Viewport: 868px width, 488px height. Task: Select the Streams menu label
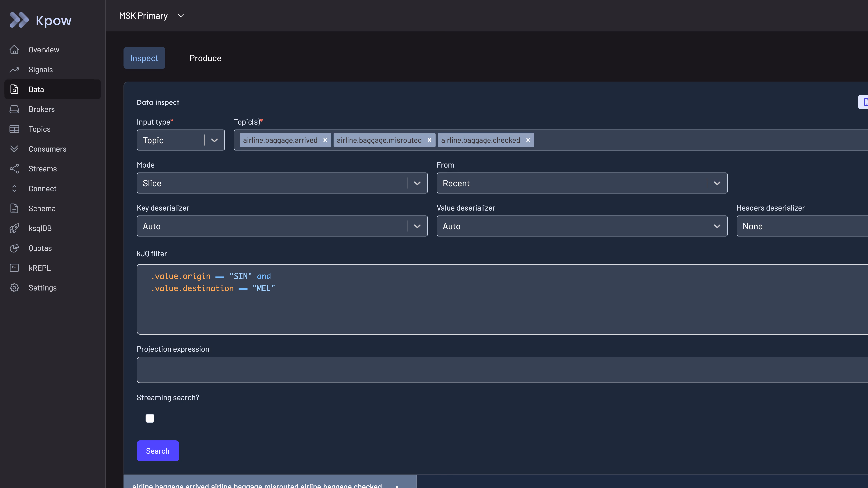pos(42,169)
